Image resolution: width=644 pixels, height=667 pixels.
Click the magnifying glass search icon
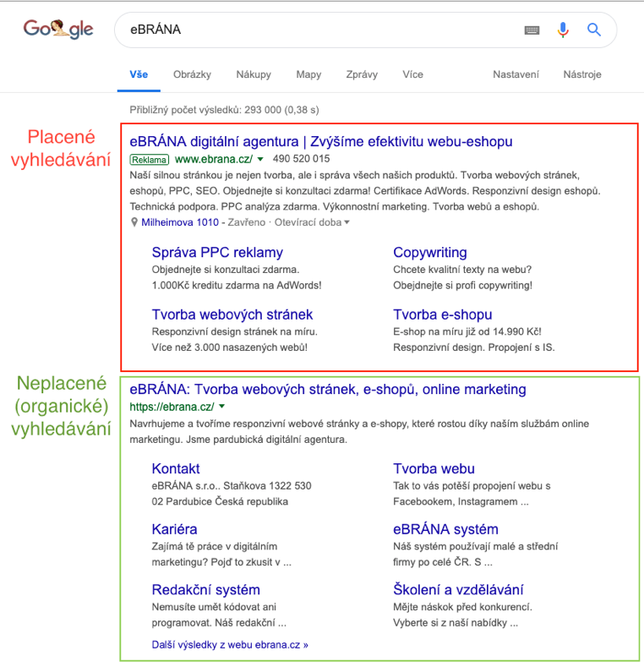(x=594, y=30)
